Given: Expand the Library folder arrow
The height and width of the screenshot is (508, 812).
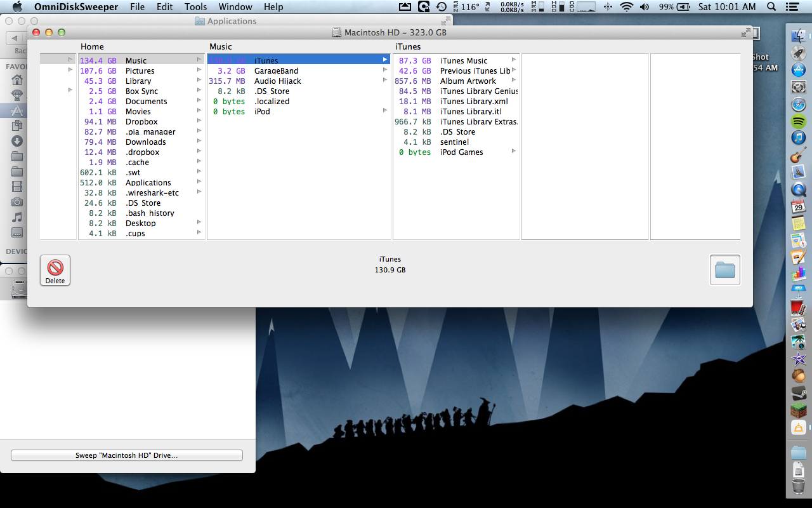Looking at the screenshot, I should tap(199, 80).
